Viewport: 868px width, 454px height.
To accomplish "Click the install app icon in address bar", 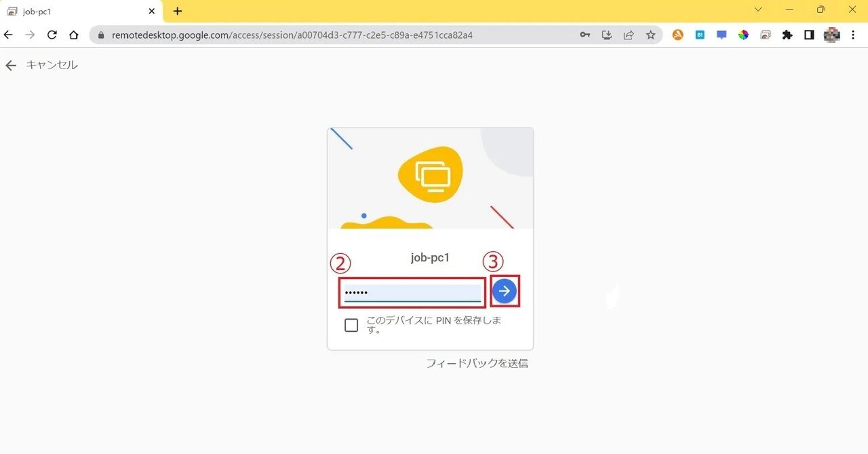I will pos(607,35).
